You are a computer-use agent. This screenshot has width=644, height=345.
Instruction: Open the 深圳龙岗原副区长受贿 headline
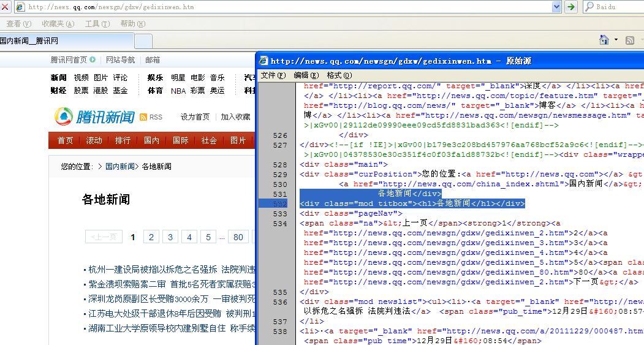[172, 299]
